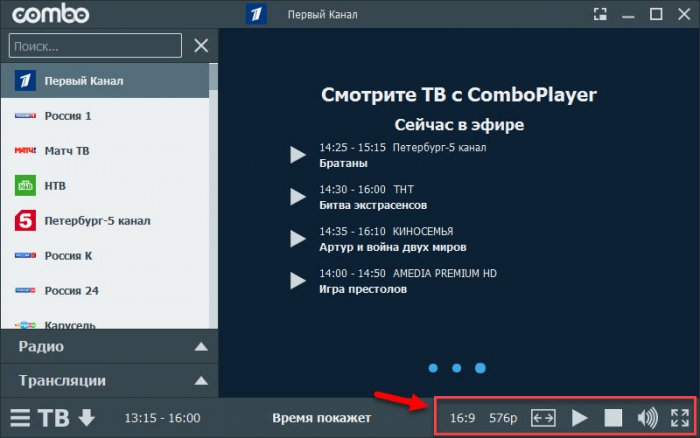Select Петербург-5 канал in the list
The height and width of the screenshot is (438, 700).
(105, 221)
